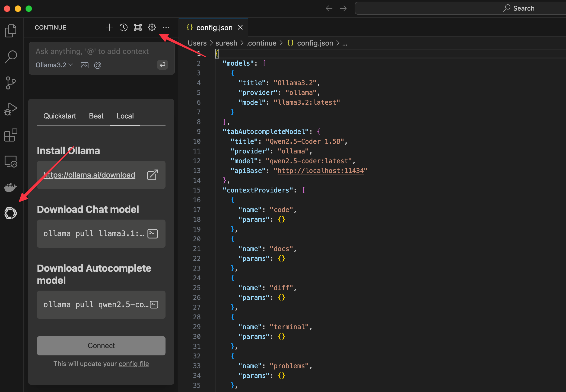
Task: Open the Remote Explorer panel
Action: pos(11,161)
